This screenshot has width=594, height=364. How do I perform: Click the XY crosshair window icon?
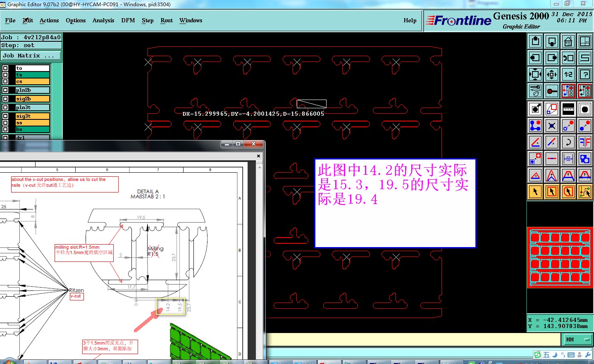tap(585, 41)
